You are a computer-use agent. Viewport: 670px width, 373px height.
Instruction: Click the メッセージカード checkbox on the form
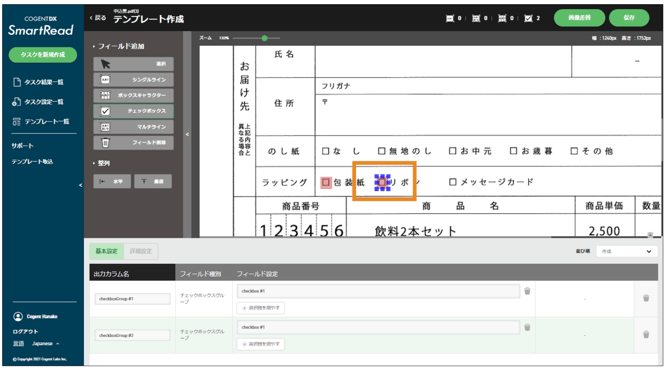453,182
